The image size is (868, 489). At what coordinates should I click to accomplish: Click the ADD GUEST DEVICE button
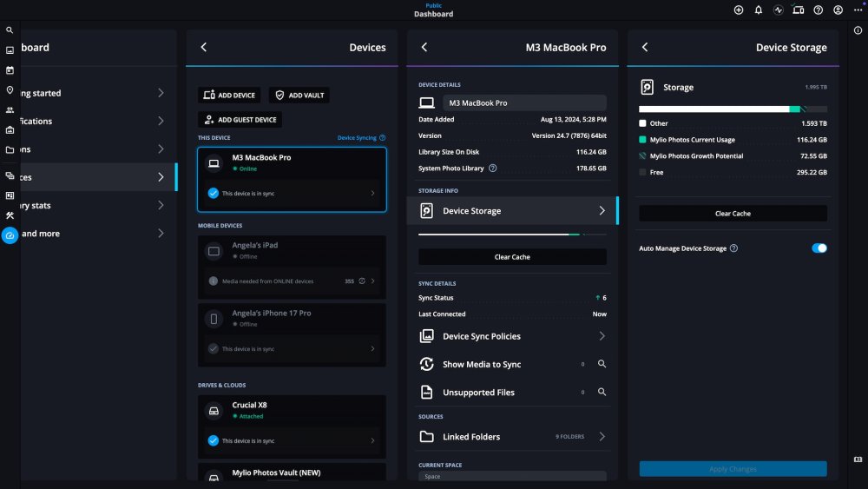[240, 120]
